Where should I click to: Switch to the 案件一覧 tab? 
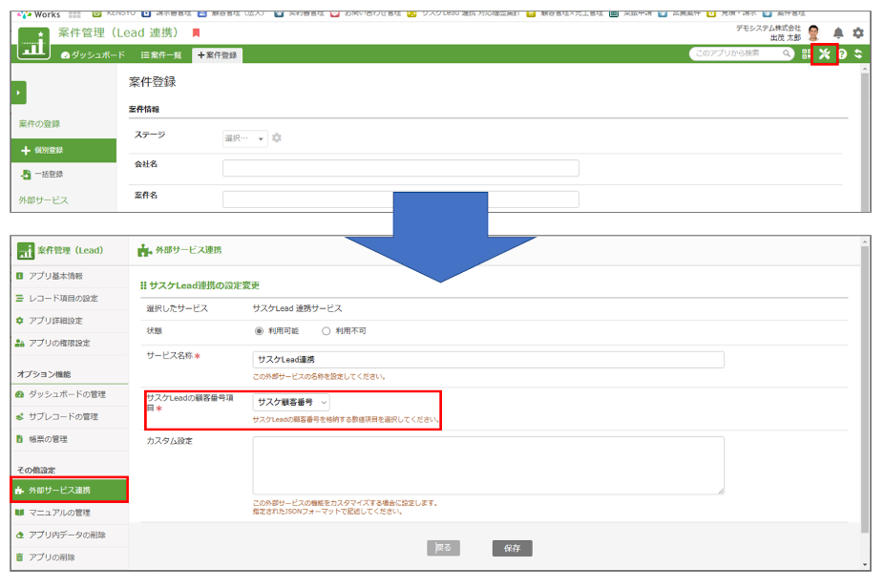point(160,55)
